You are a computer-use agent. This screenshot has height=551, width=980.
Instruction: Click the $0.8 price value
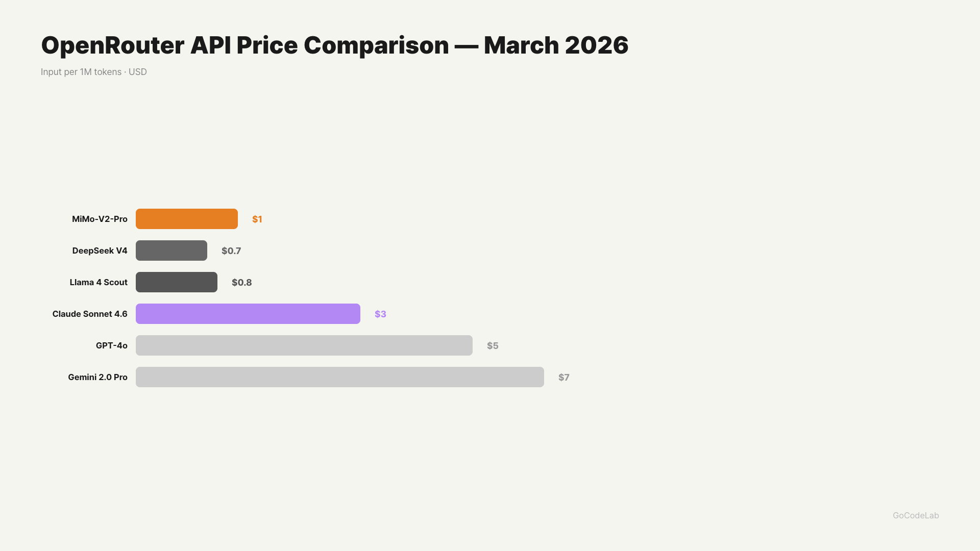point(241,283)
